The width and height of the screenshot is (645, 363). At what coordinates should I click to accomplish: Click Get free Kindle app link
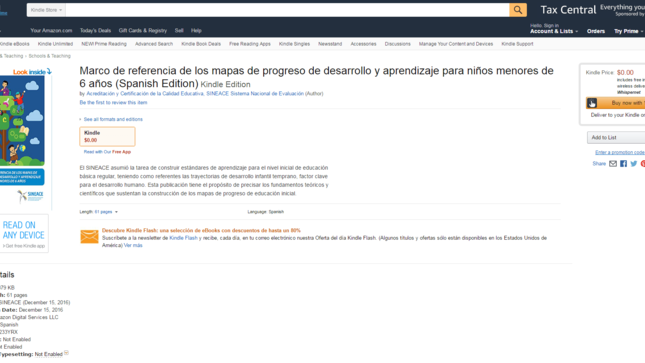[x=23, y=246]
